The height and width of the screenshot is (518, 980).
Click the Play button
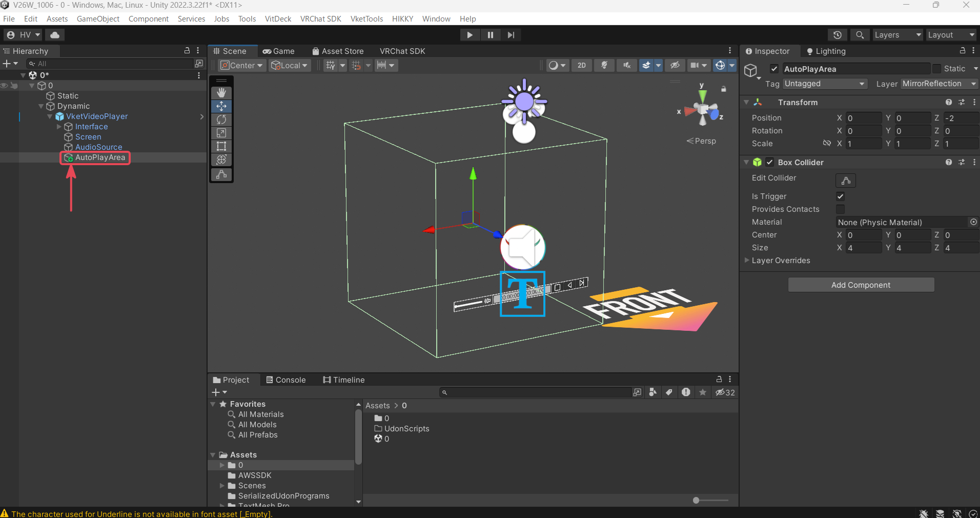click(x=469, y=35)
